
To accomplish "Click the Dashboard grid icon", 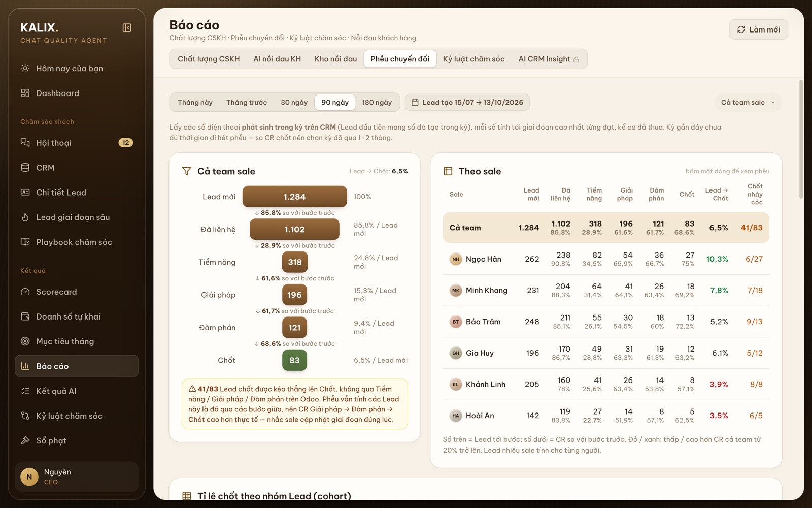I will [x=25, y=93].
